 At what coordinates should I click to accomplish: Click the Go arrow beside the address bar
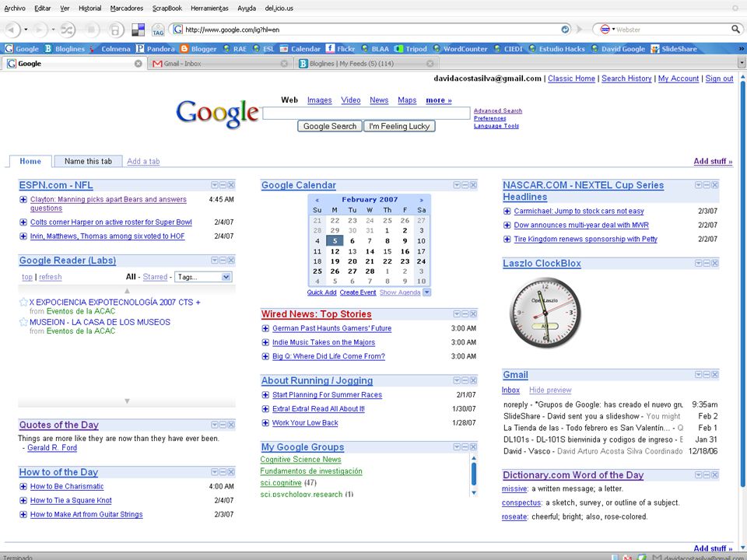[x=579, y=30]
